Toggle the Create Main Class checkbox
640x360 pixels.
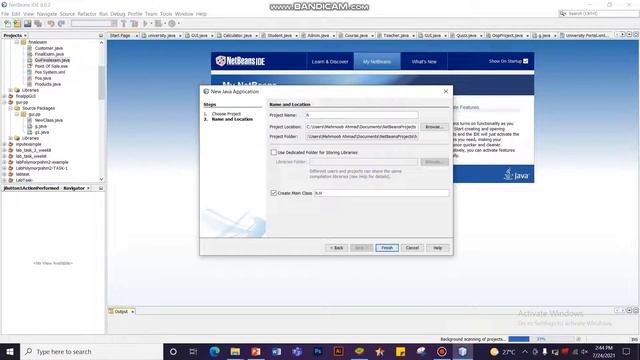273,193
